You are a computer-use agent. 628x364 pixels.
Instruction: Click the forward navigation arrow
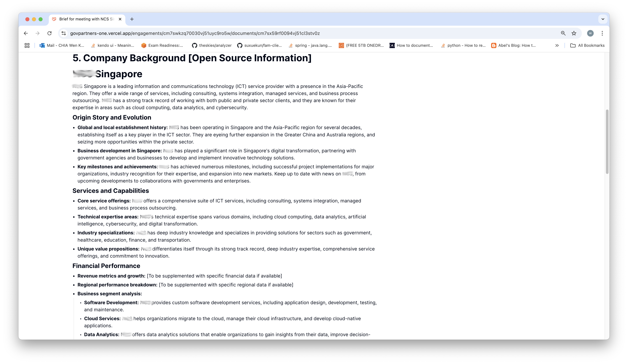[37, 33]
